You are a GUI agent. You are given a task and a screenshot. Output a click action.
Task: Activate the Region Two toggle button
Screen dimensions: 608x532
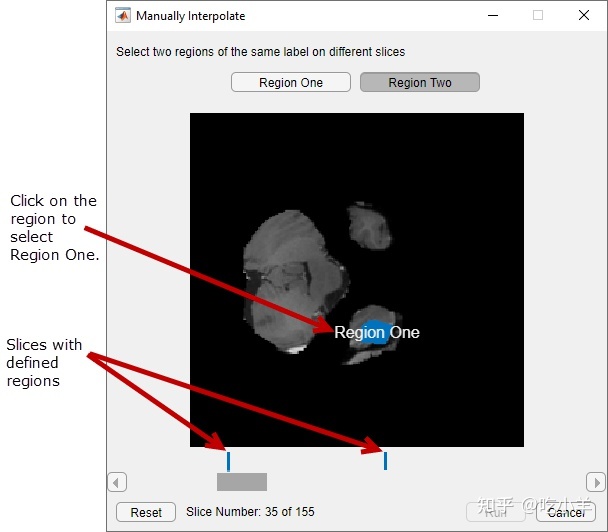[x=420, y=83]
